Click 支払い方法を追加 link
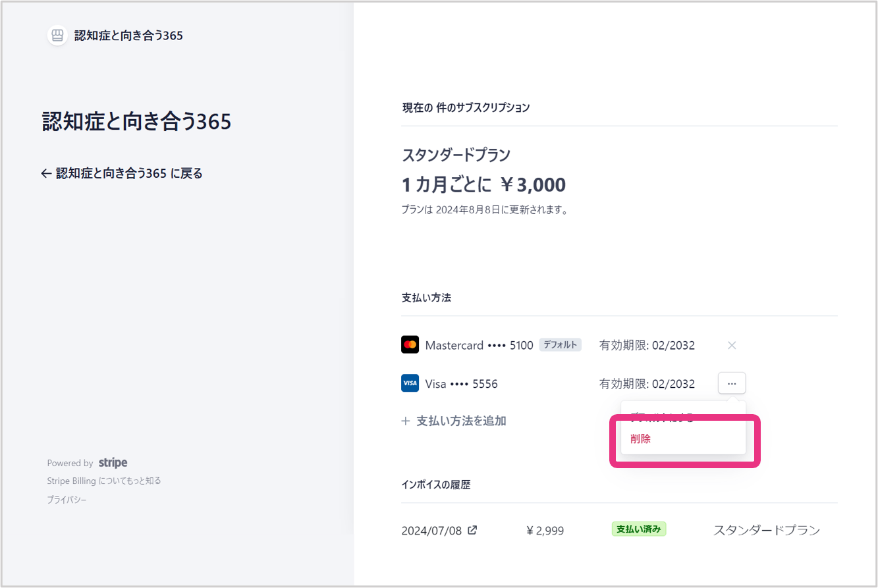This screenshot has height=588, width=878. 461,421
